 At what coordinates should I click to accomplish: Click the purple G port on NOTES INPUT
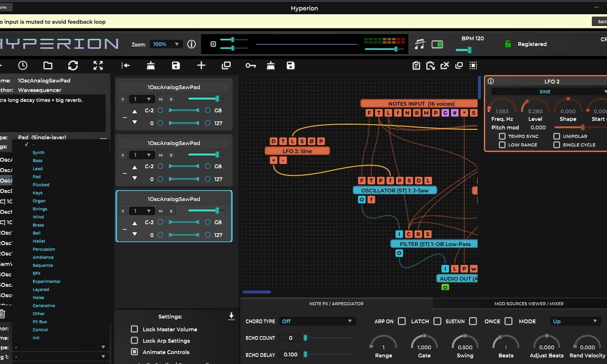(445, 113)
